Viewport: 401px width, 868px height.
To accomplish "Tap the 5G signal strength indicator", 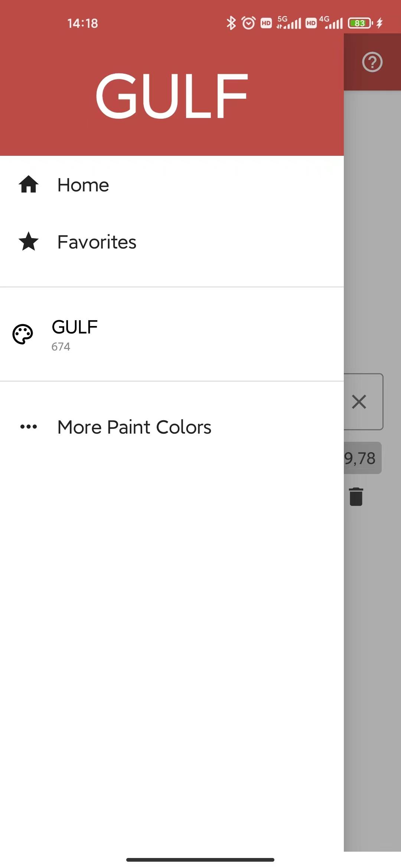I will coord(289,23).
